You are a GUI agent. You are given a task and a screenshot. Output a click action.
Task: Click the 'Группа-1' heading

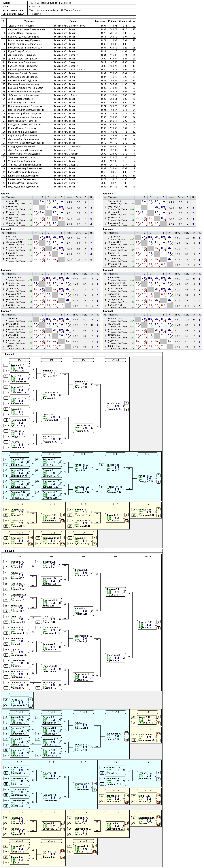click(6, 194)
